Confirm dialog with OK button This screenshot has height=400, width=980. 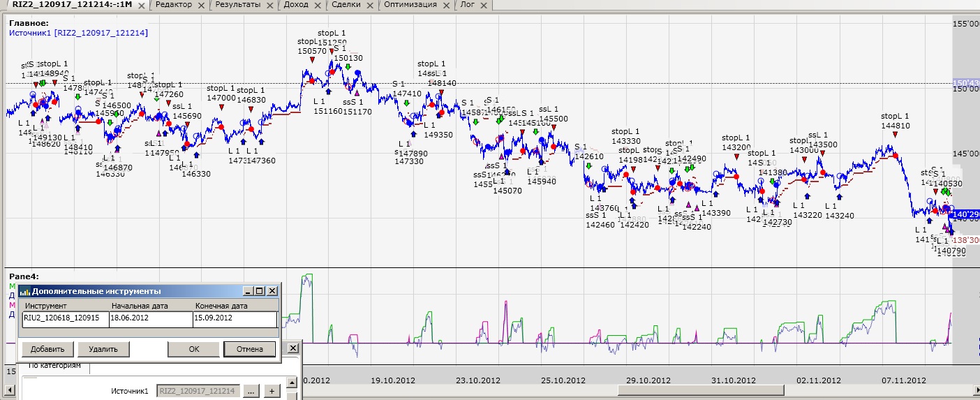(193, 349)
